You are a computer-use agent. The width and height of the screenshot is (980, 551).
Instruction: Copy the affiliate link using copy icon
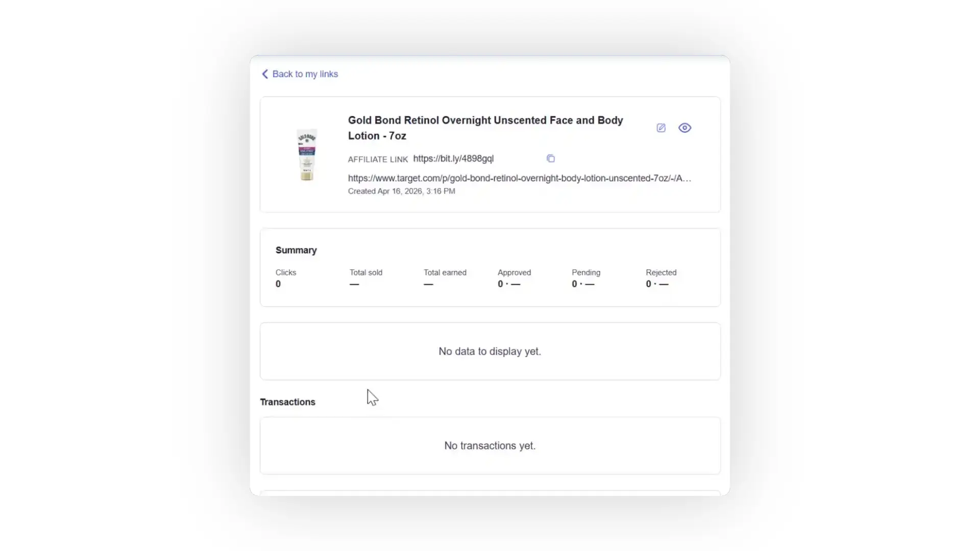(550, 158)
